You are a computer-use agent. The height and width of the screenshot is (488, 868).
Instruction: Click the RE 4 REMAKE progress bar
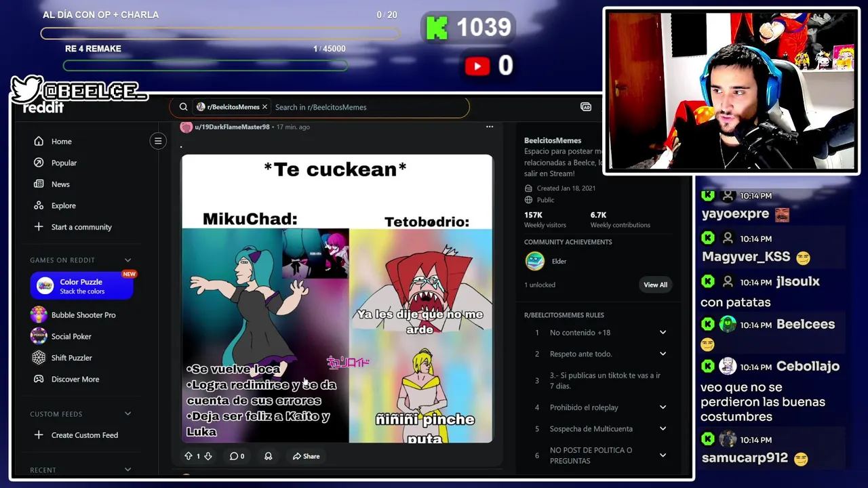(x=205, y=66)
